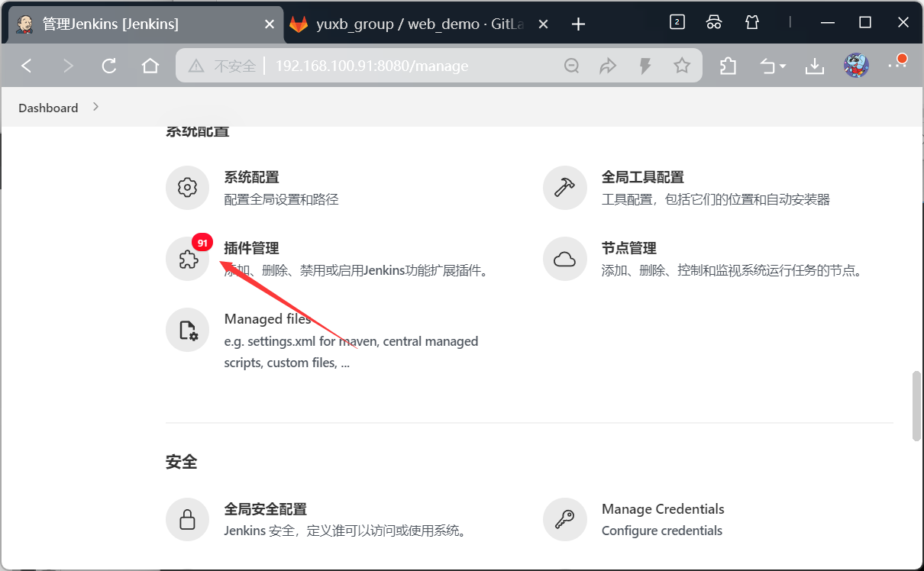Open 全局安全配置 link
This screenshot has width=924, height=571.
tap(265, 509)
